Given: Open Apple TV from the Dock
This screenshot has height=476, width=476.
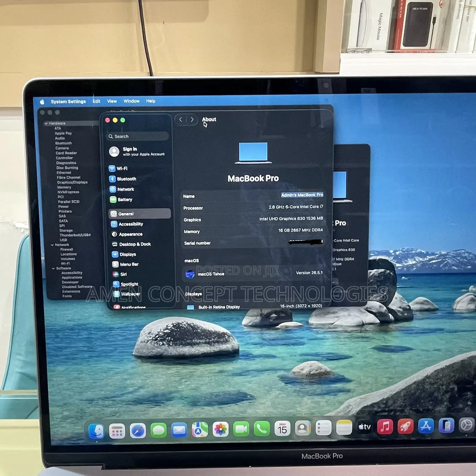Looking at the screenshot, I should 364,427.
